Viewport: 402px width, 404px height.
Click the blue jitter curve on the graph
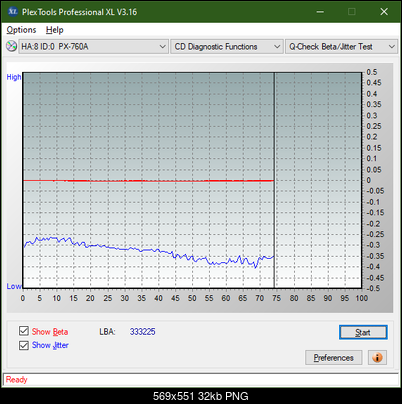pyautogui.click(x=148, y=250)
